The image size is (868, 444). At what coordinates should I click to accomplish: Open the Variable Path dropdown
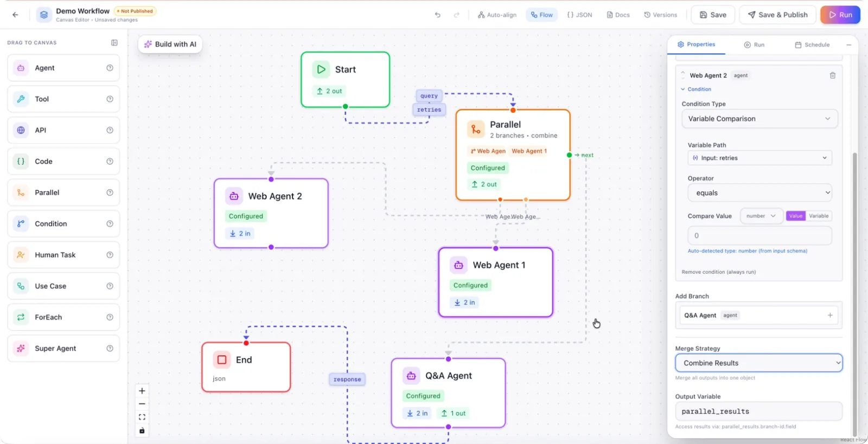[759, 158]
